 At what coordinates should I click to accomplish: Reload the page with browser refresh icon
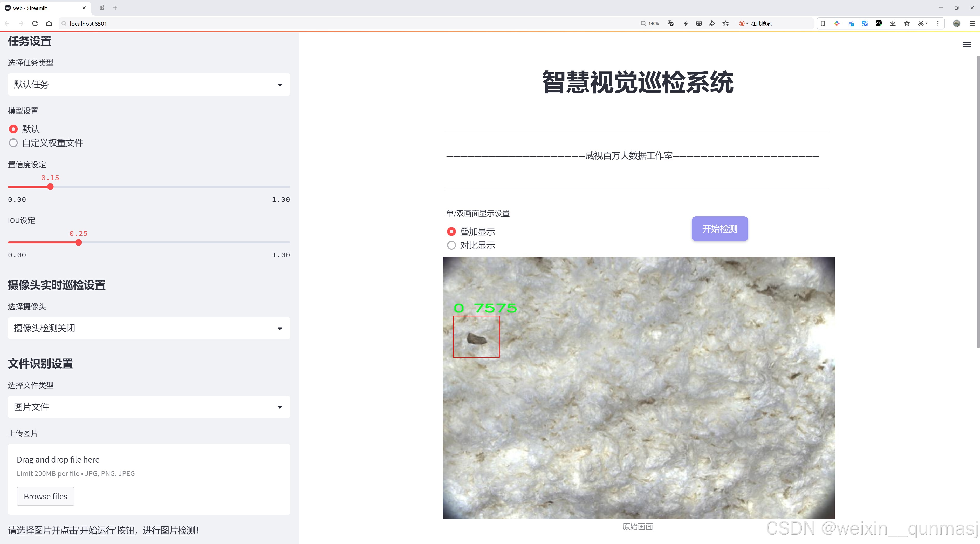pos(35,23)
